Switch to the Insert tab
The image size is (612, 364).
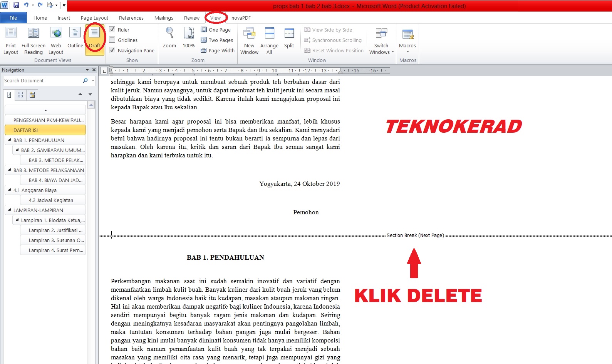[64, 18]
